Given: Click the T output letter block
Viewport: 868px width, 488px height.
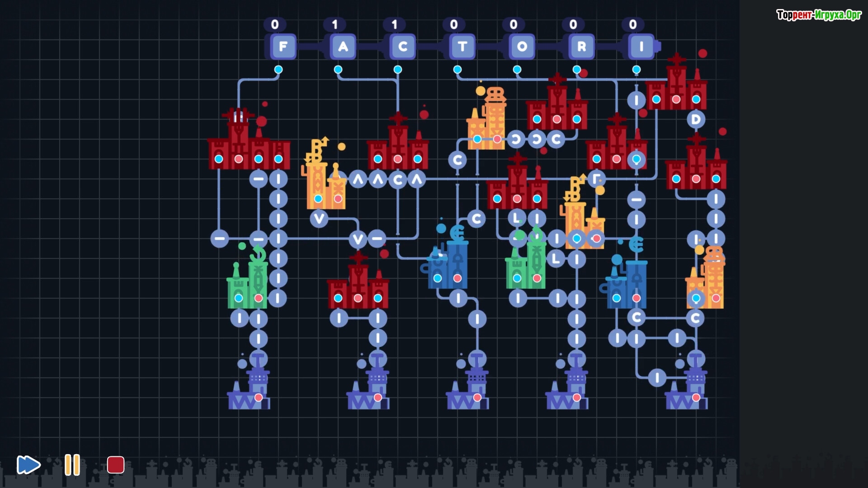Looking at the screenshot, I should (x=462, y=47).
